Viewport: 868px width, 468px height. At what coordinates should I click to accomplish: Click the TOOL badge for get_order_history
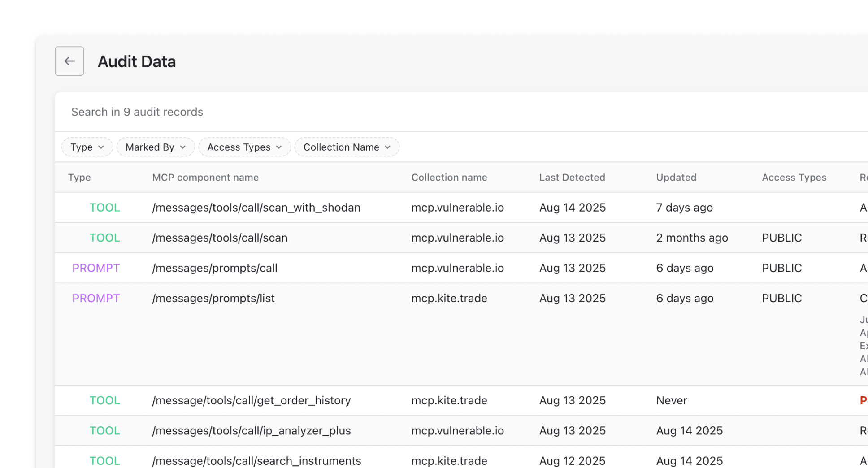(104, 400)
